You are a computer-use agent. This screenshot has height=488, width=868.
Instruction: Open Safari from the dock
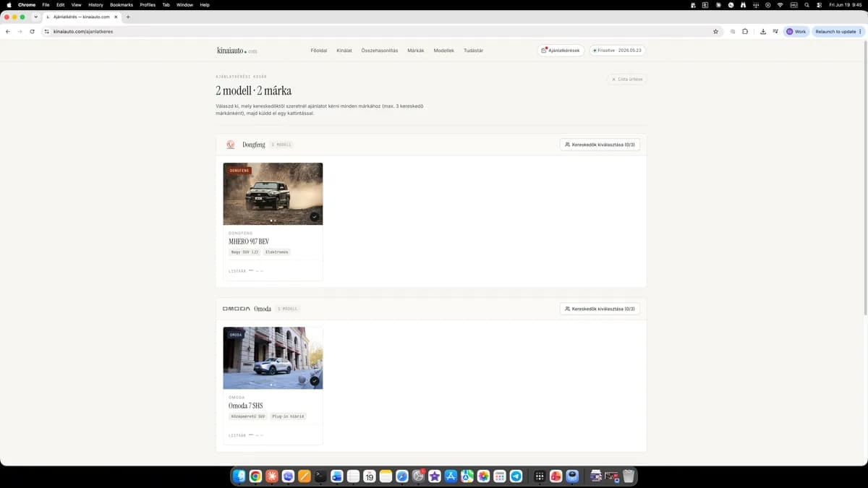[x=402, y=476]
